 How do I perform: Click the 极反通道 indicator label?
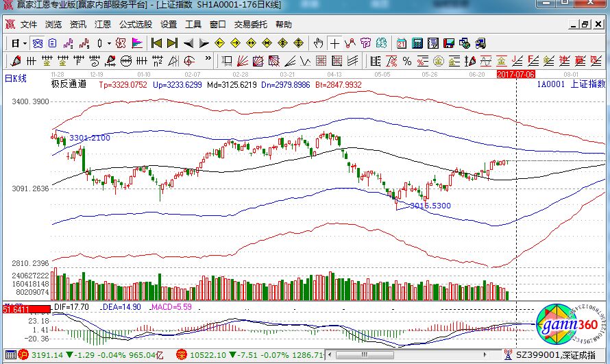coord(69,84)
